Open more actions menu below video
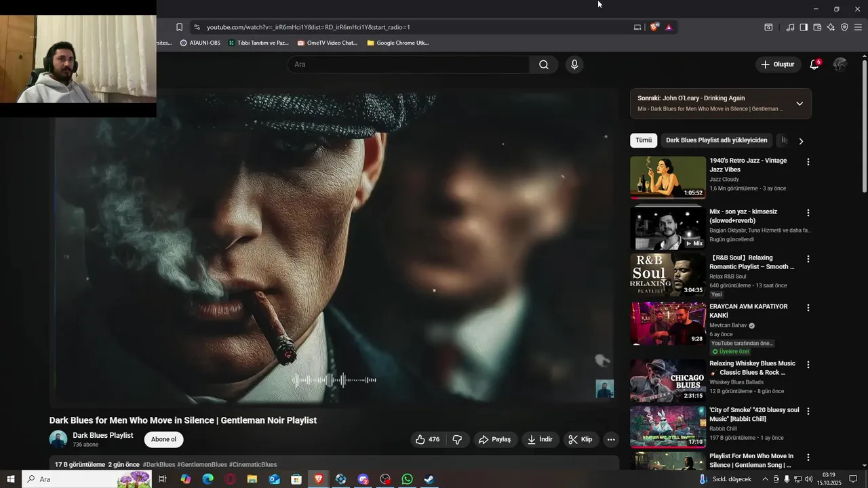Screen dimensions: 868x488 pos(611,439)
